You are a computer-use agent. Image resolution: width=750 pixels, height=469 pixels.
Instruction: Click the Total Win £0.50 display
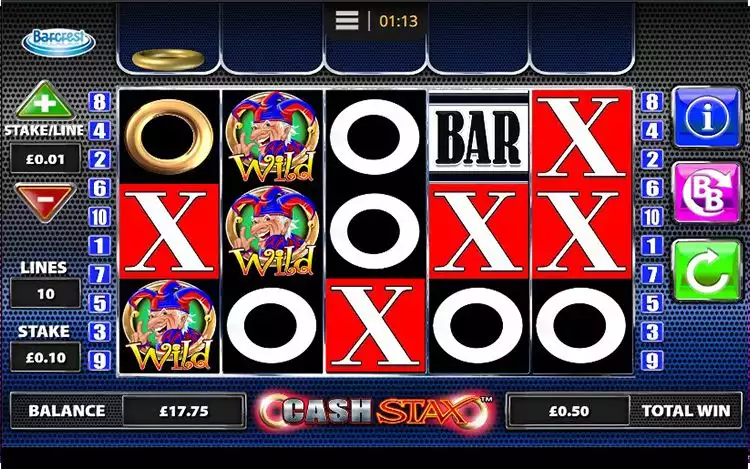coord(569,411)
